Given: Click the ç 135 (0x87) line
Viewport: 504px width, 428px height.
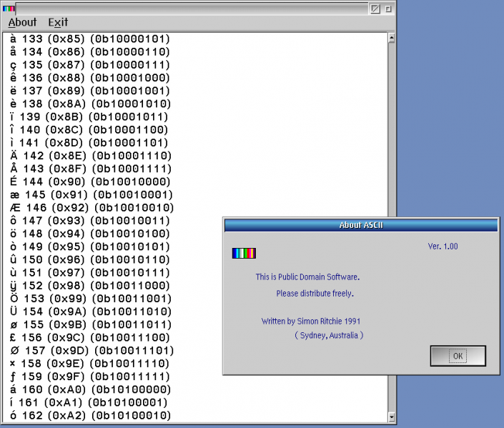Looking at the screenshot, I should tap(89, 64).
